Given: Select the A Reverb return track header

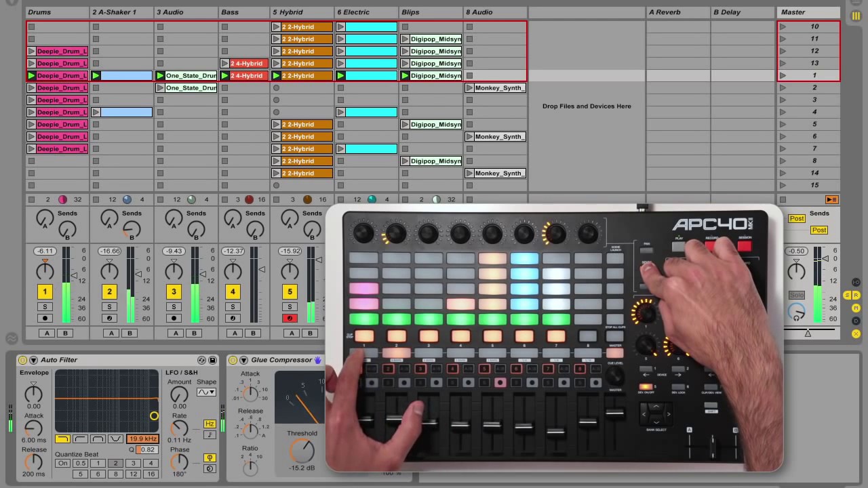Looking at the screenshot, I should pos(677,12).
